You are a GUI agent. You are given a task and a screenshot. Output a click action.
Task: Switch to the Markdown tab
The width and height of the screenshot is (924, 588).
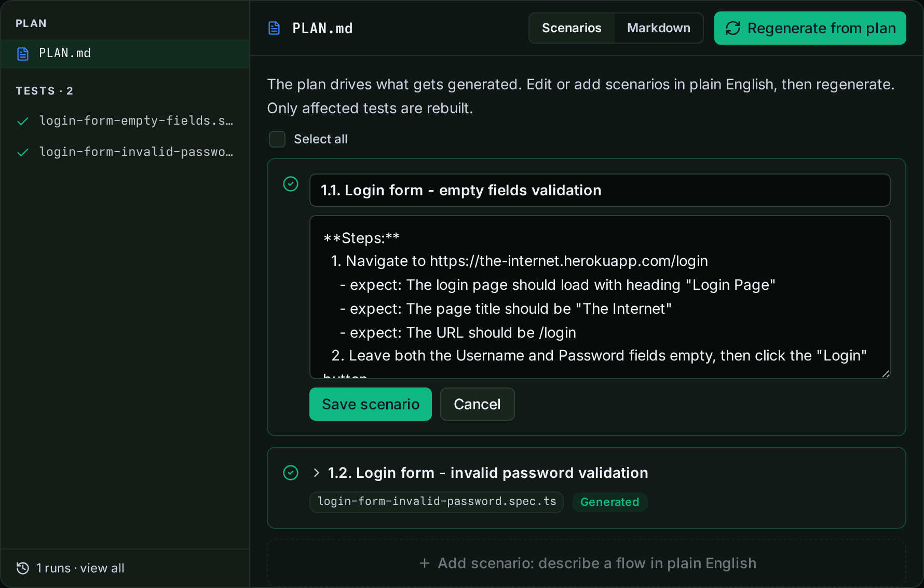click(659, 28)
